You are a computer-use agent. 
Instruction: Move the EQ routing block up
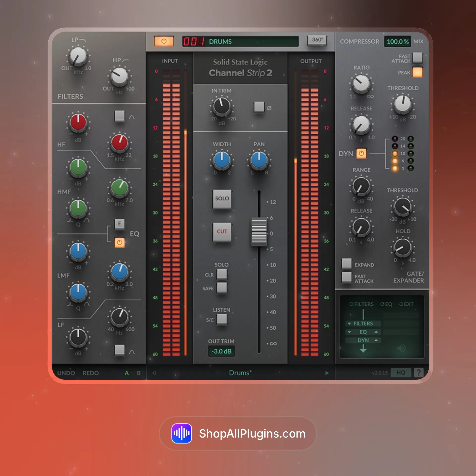(376, 332)
